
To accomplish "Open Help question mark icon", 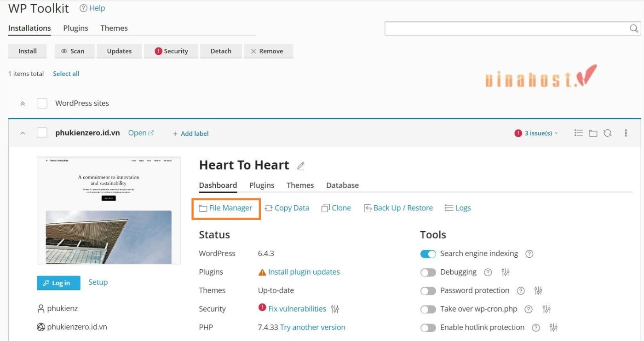I will [83, 8].
